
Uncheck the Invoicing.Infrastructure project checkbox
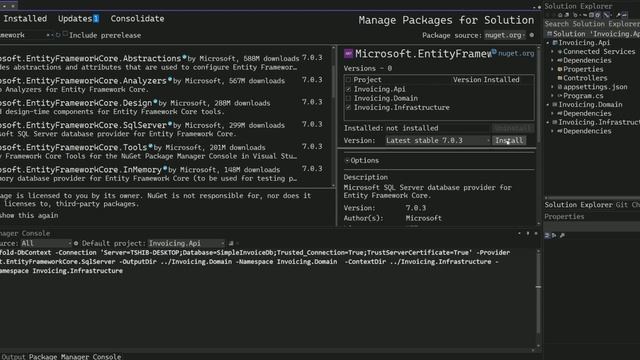point(348,108)
